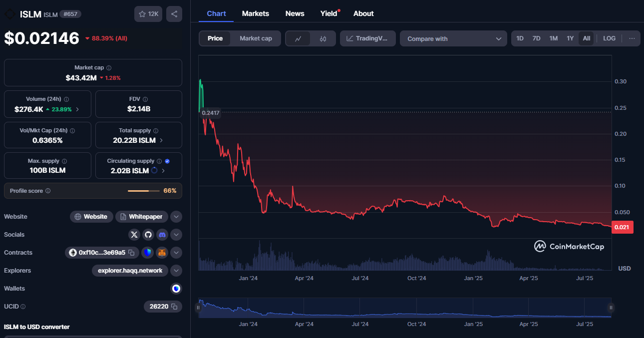This screenshot has height=338, width=644.
Task: Show the Market cap info tooltip icon
Action: (x=109, y=67)
